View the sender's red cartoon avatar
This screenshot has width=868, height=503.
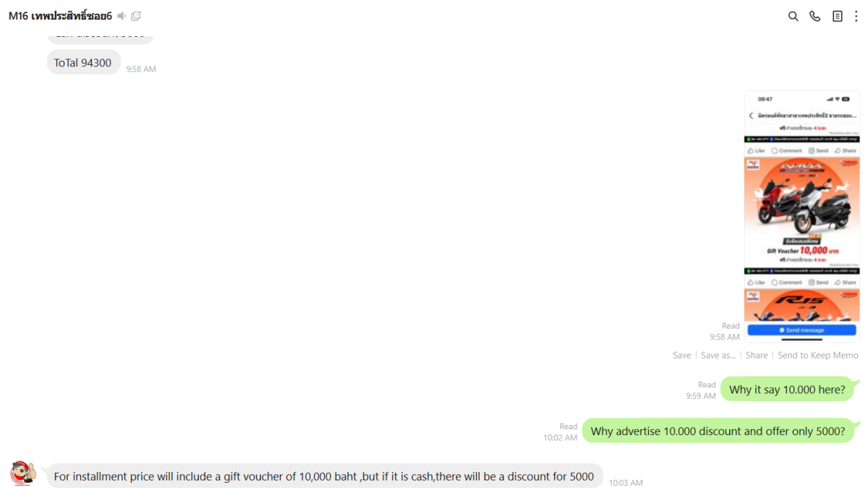pyautogui.click(x=23, y=474)
